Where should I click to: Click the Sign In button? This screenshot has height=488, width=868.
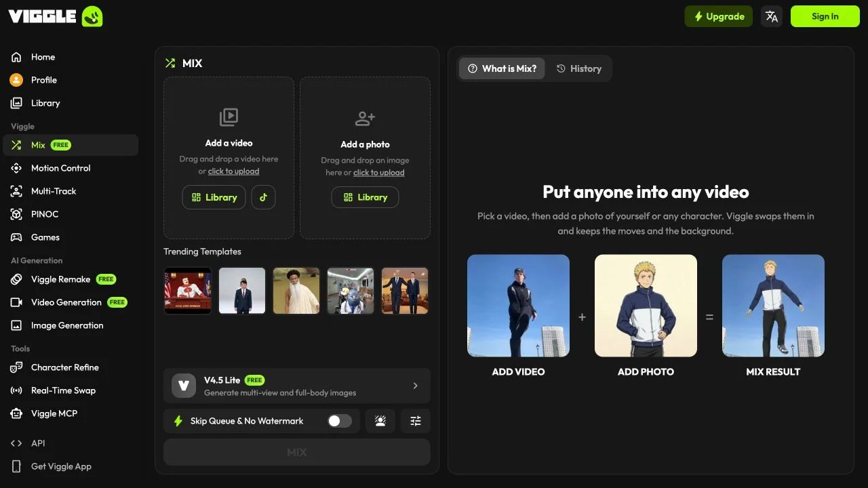coord(825,16)
